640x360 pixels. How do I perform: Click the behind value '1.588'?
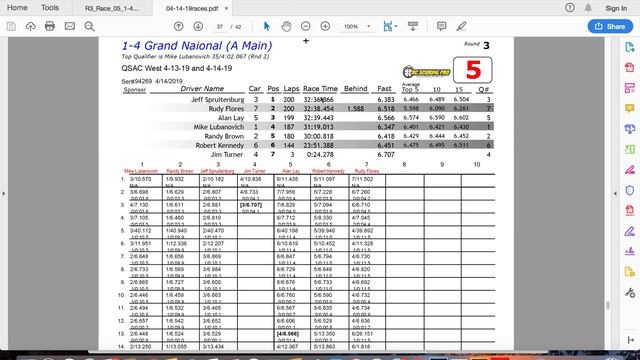coord(356,109)
